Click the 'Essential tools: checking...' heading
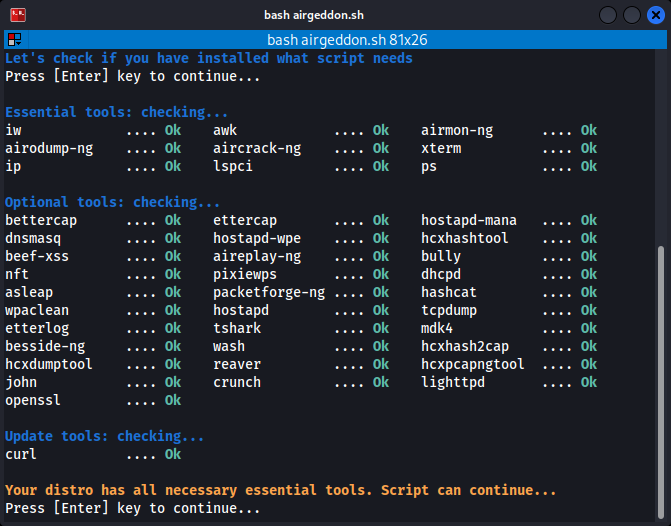 [x=116, y=112]
